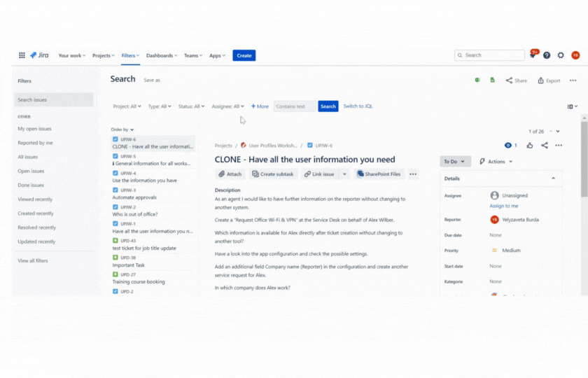
Task: Open Status: All filter dropdown
Action: pos(191,106)
